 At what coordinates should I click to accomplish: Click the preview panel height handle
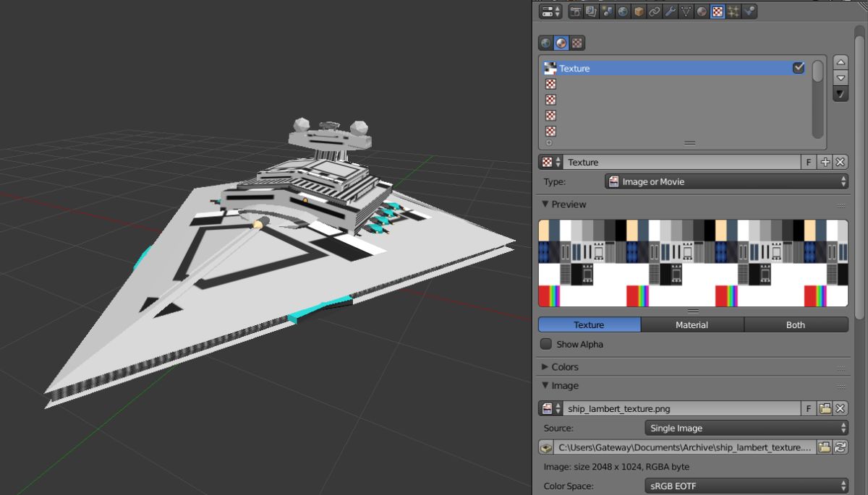point(693,311)
